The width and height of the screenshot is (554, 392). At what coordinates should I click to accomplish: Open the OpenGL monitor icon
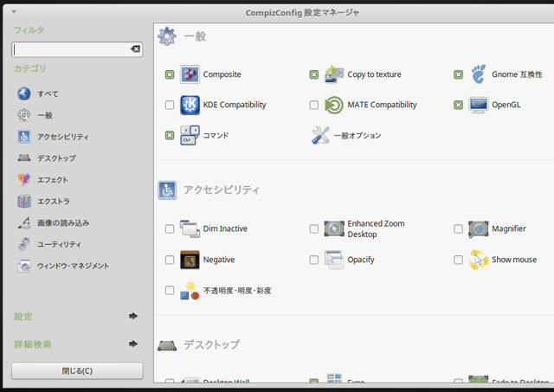coord(479,105)
